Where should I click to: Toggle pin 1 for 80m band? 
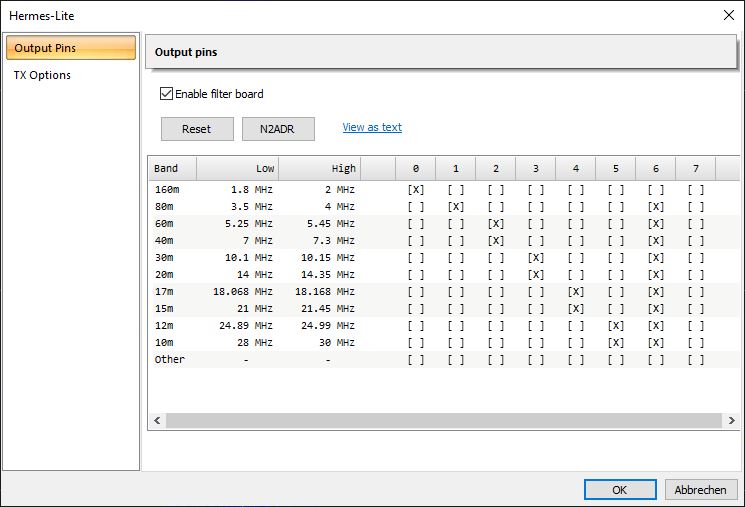pos(456,206)
